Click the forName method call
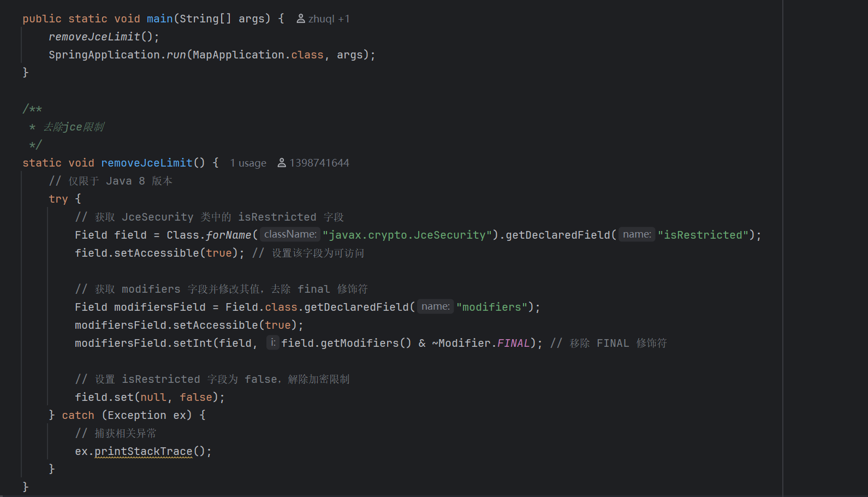 coord(229,235)
